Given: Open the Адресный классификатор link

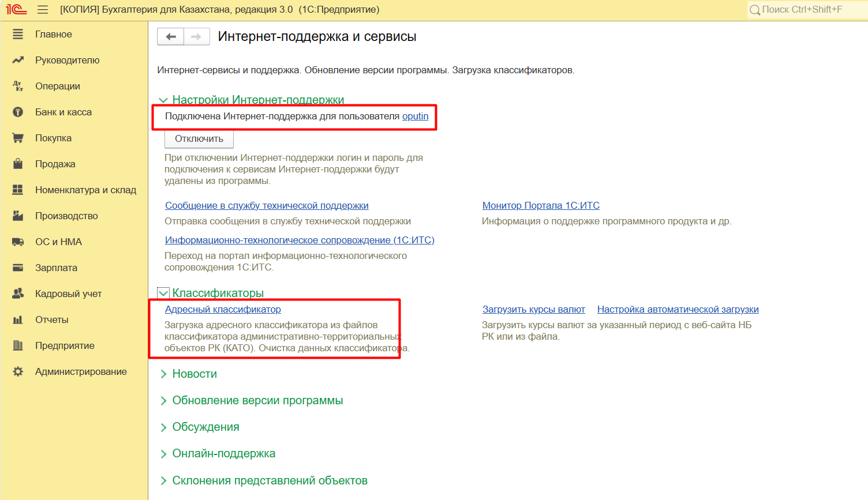Looking at the screenshot, I should point(223,310).
